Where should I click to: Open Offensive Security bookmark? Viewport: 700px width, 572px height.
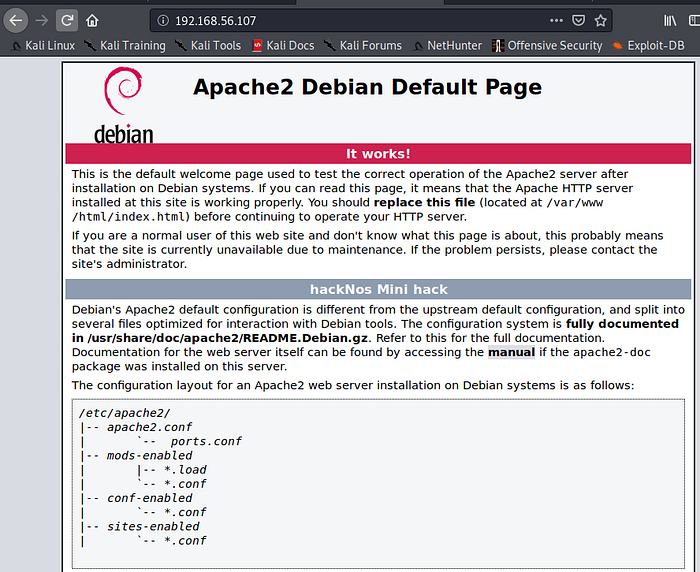(x=547, y=45)
